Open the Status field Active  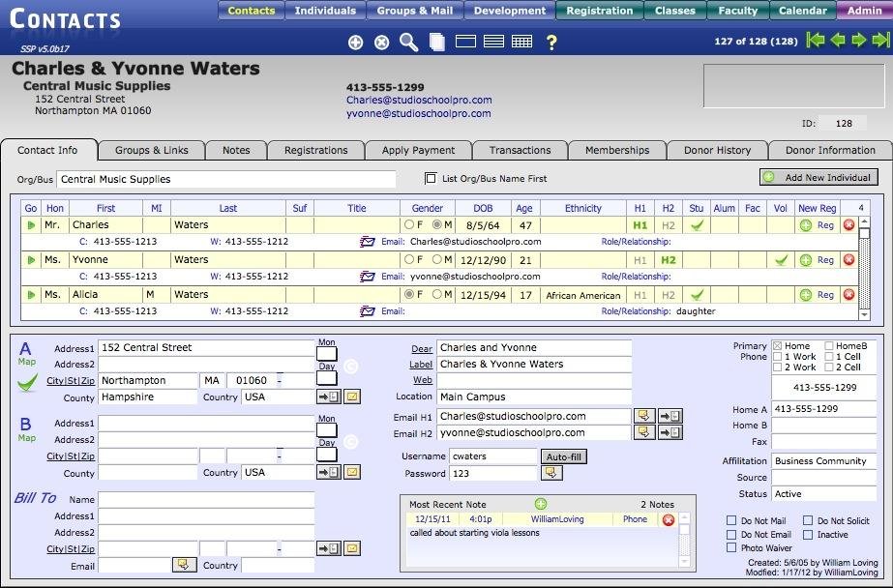pos(823,494)
